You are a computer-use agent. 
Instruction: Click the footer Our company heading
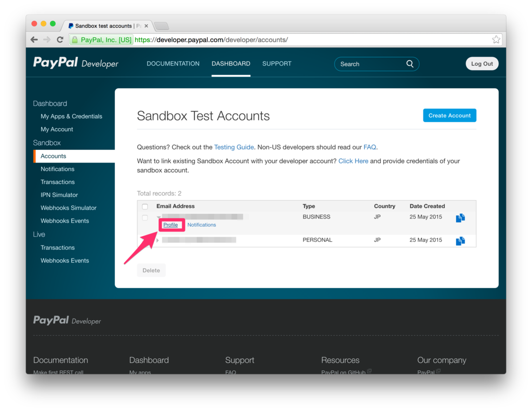coord(442,360)
